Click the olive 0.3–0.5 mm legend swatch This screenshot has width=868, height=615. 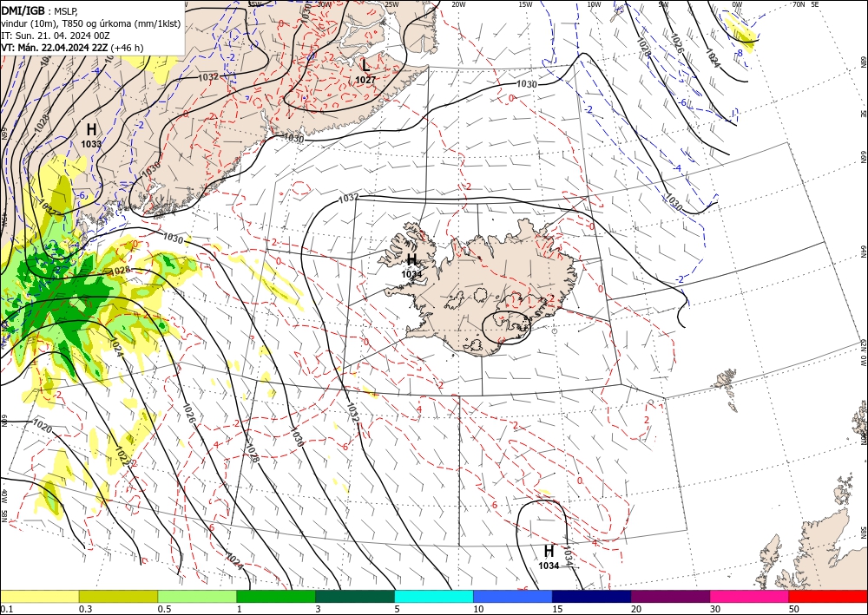[118, 596]
